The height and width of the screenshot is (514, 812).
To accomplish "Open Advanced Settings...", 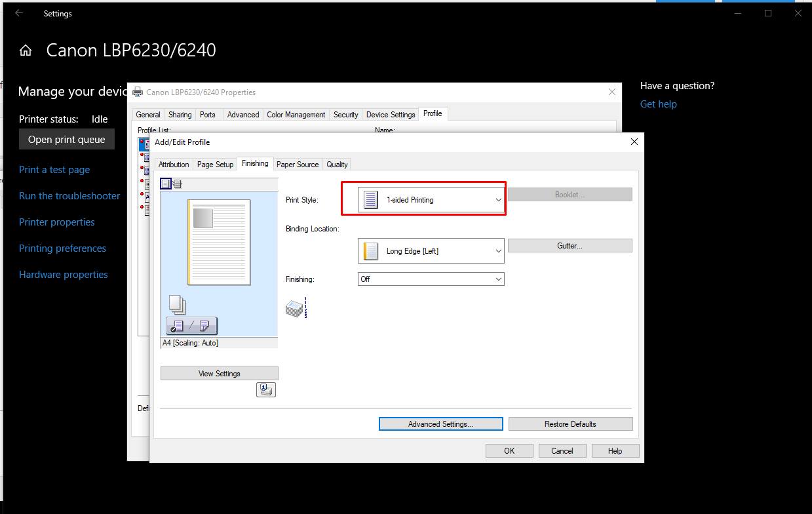I will [x=440, y=424].
